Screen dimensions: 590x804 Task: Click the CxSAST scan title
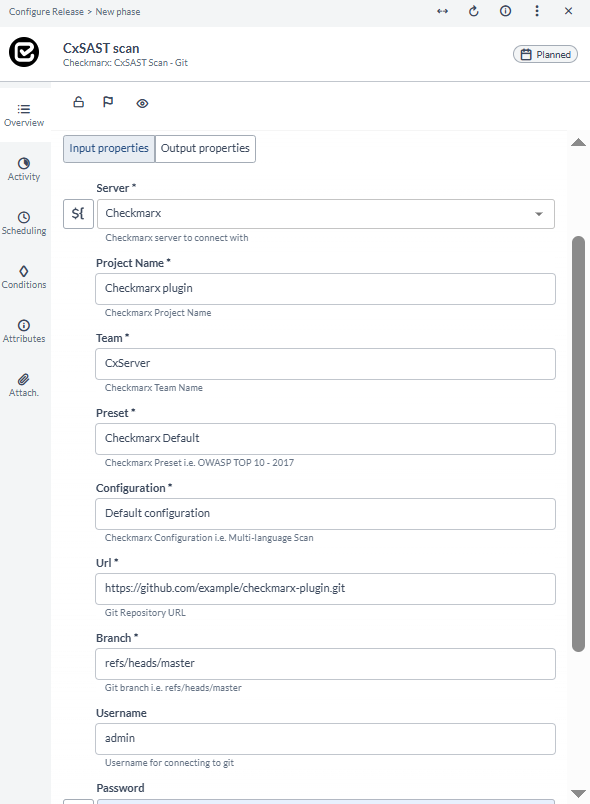click(101, 48)
